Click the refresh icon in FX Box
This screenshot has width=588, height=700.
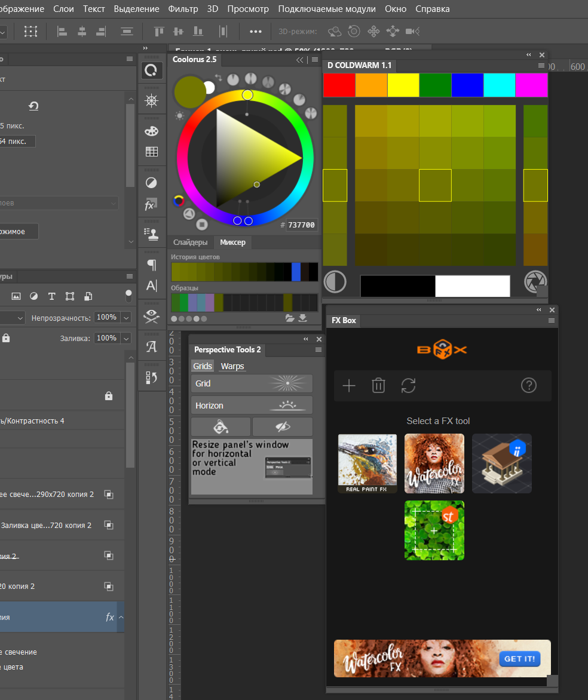[x=408, y=385]
